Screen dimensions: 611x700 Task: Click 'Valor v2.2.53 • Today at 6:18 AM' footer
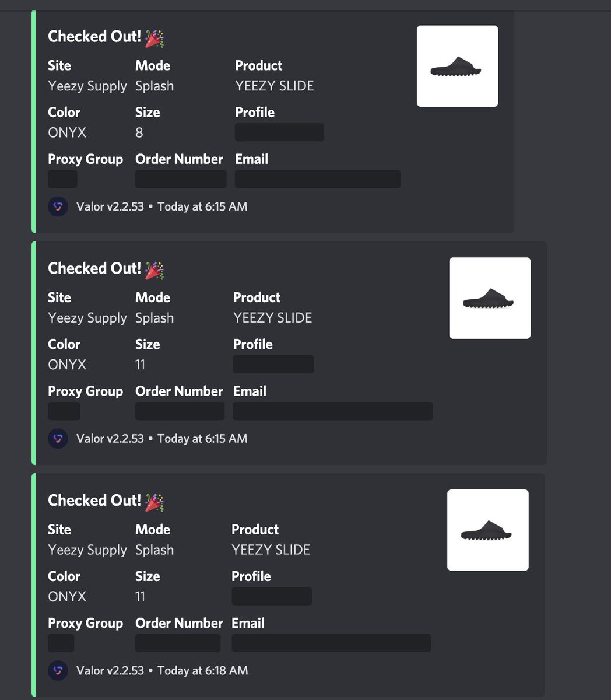pyautogui.click(x=162, y=670)
